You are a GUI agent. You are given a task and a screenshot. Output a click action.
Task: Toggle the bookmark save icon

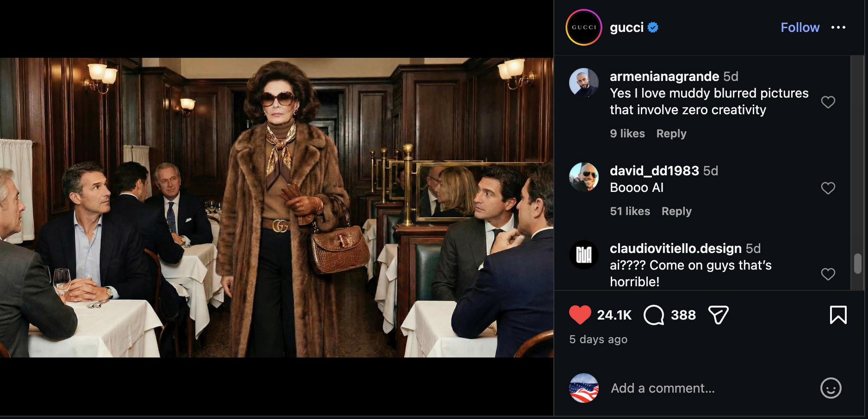(838, 315)
